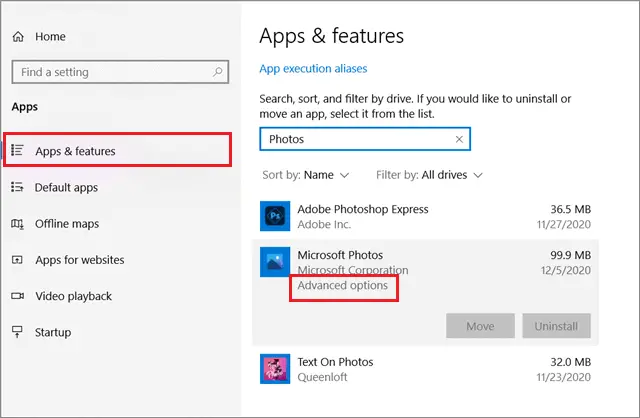Screen dimensions: 640x418
Task: Click the Microsoft Corporation publisher text
Action: 353,270
